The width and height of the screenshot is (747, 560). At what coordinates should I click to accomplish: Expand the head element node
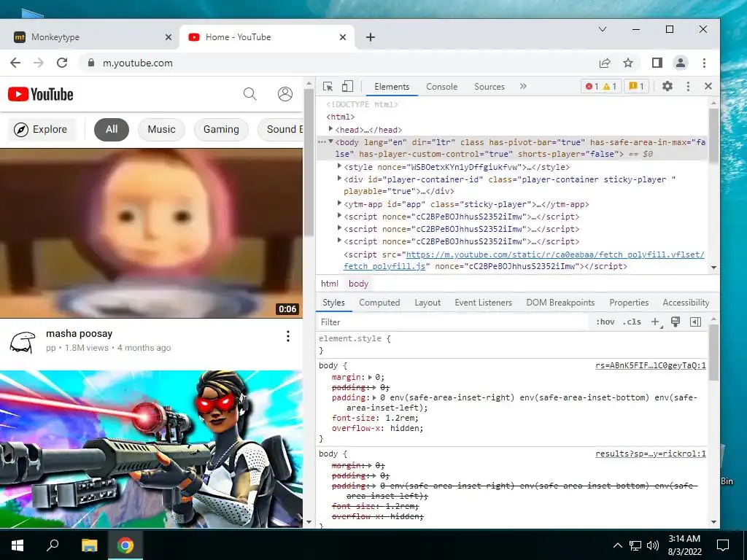coord(330,129)
